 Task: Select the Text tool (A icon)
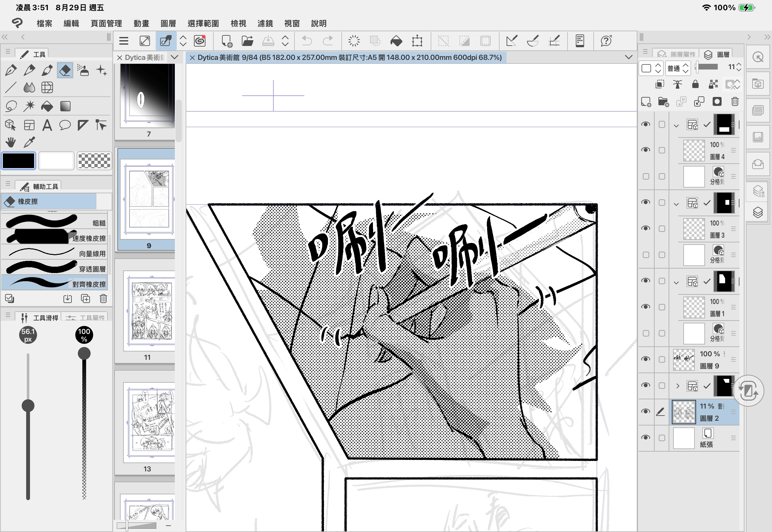tap(47, 125)
